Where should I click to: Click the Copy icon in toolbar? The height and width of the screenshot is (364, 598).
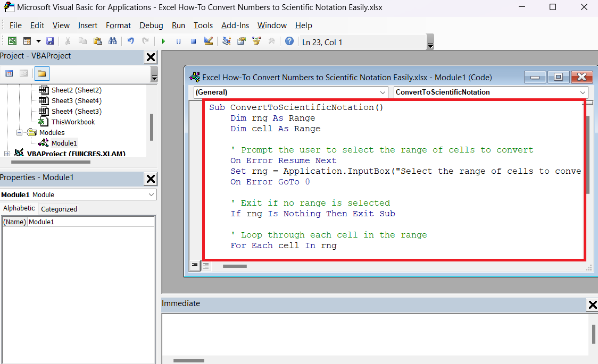(x=83, y=41)
